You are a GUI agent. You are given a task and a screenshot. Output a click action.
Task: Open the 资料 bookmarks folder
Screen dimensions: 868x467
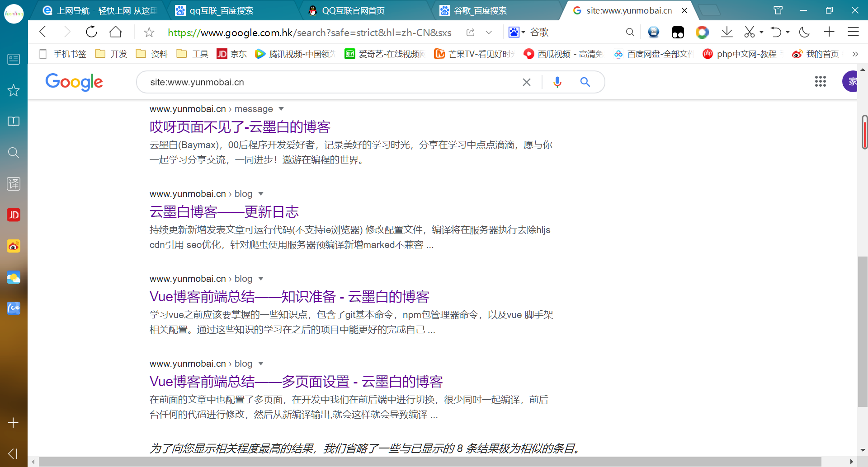click(x=152, y=54)
